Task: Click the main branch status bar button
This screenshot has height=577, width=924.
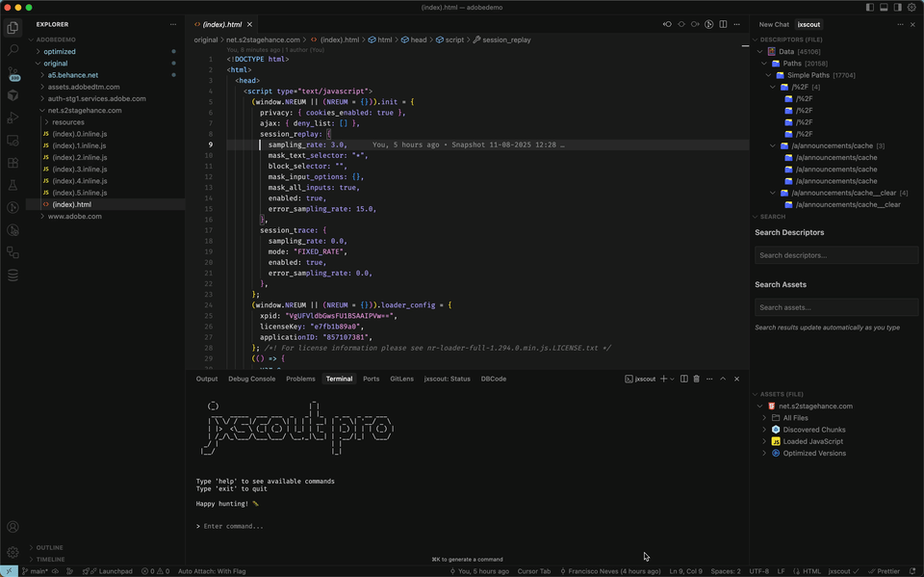Action: (x=35, y=571)
